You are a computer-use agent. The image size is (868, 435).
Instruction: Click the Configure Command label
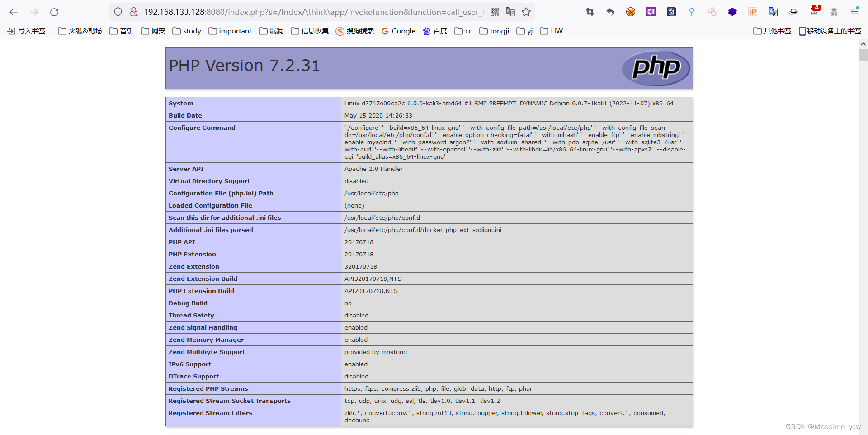(x=202, y=128)
